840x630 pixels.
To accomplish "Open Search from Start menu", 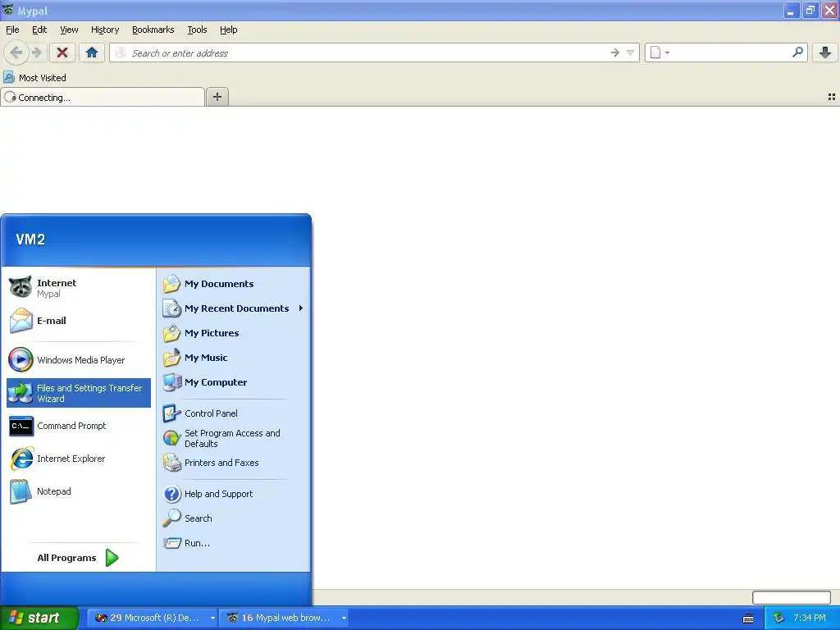I will pyautogui.click(x=234, y=518).
